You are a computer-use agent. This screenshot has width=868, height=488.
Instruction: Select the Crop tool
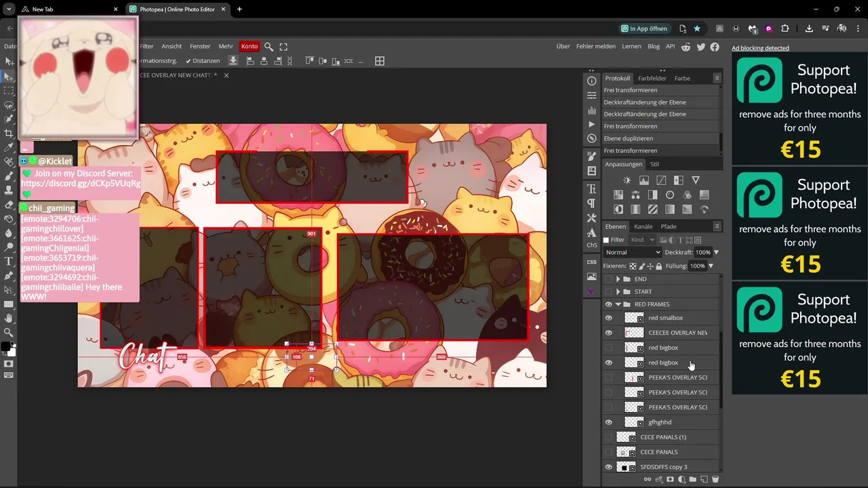pos(9,134)
